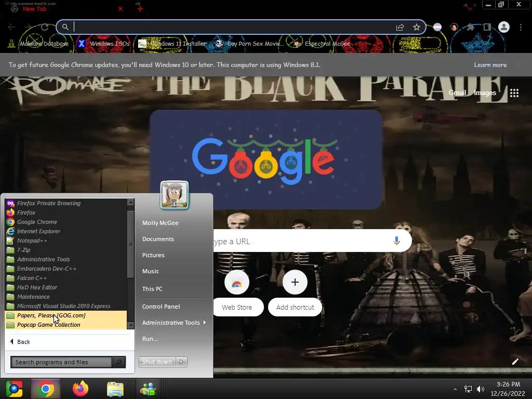
Task: Open File Explorer from the taskbar
Action: (115, 389)
